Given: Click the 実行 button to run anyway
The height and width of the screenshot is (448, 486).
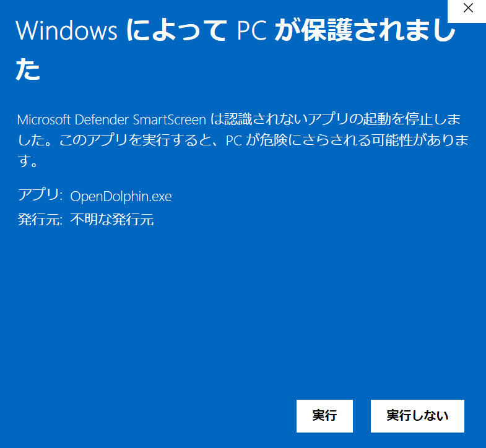Looking at the screenshot, I should click(324, 416).
